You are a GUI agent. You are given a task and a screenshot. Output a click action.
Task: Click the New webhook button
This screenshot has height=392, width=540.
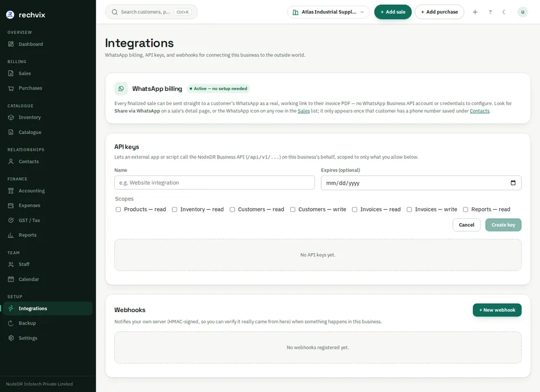497,310
